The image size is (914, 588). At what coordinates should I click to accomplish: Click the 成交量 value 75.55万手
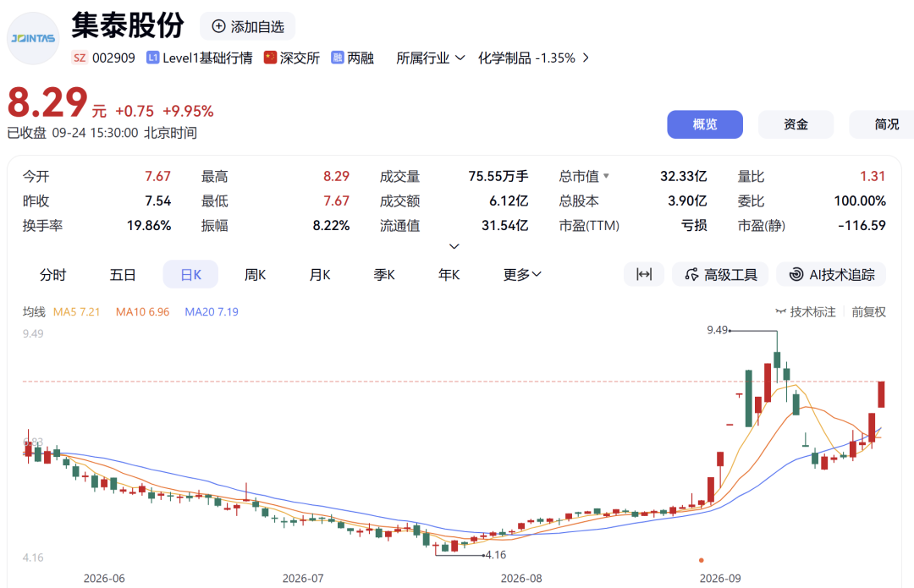click(498, 176)
